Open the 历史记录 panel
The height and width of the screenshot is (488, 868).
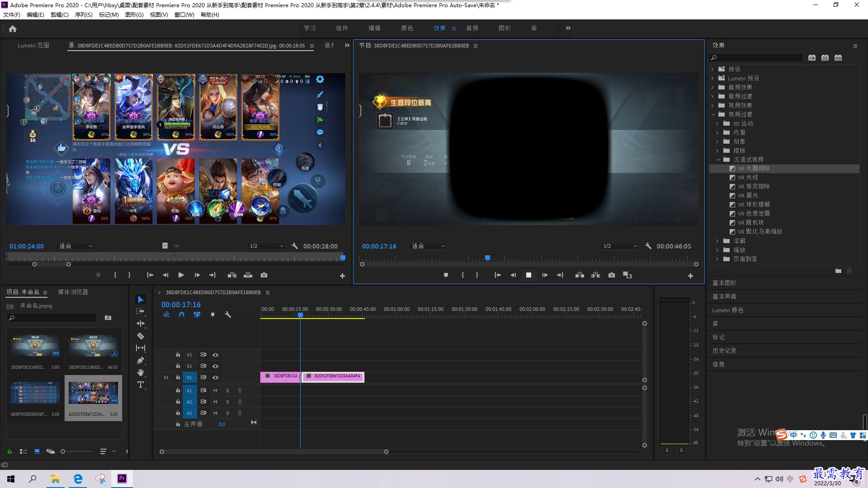724,351
